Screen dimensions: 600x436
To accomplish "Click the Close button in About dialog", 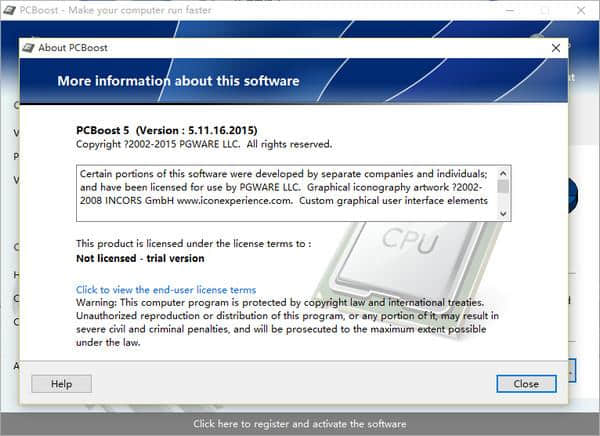I will pyautogui.click(x=526, y=384).
